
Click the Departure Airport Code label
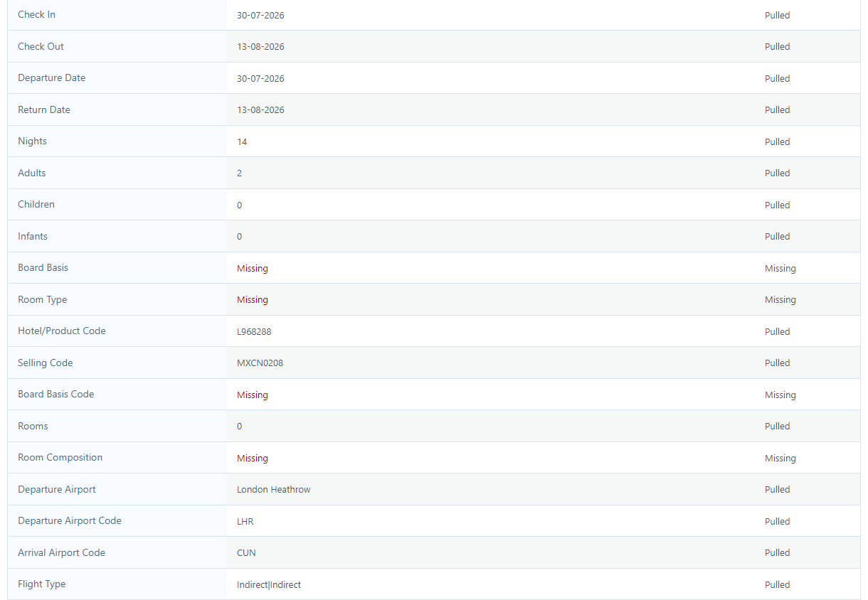coord(70,521)
